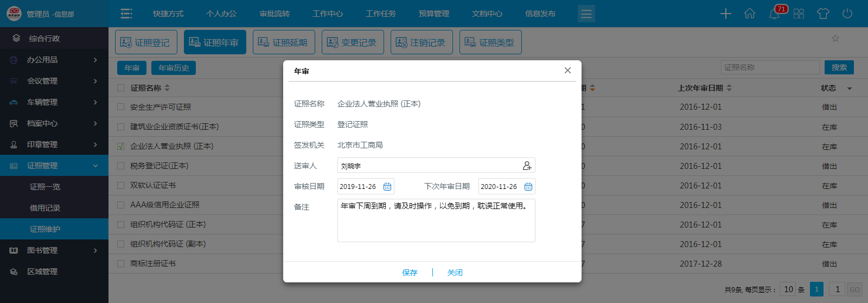This screenshot has height=303, width=868.
Task: Click 关闭 link in the dialog
Action: coord(455,273)
